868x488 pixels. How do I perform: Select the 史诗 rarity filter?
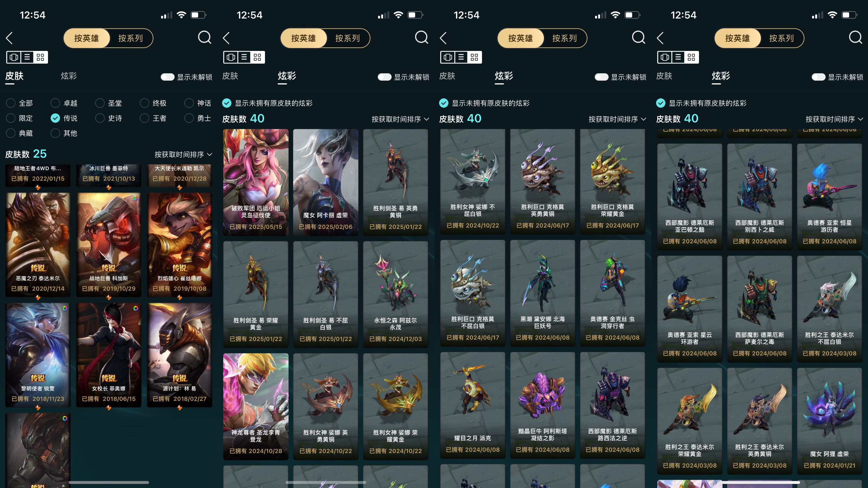(108, 118)
